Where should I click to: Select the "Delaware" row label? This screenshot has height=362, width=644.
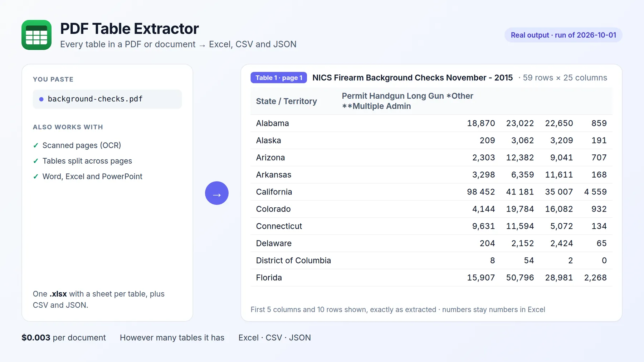coord(274,243)
